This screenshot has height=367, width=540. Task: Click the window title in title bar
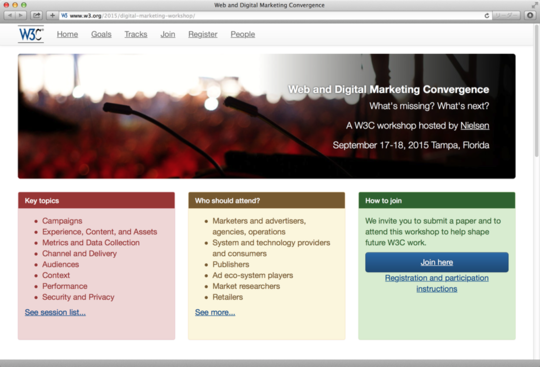tap(269, 5)
